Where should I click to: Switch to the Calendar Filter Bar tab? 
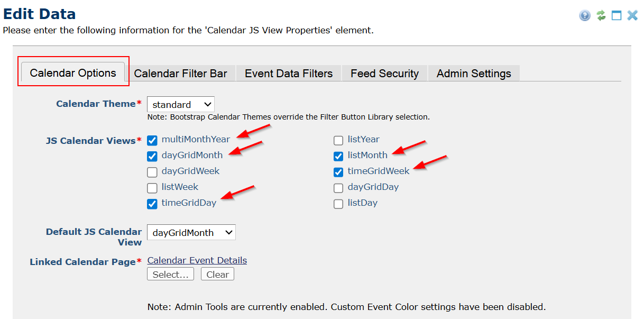coord(180,74)
